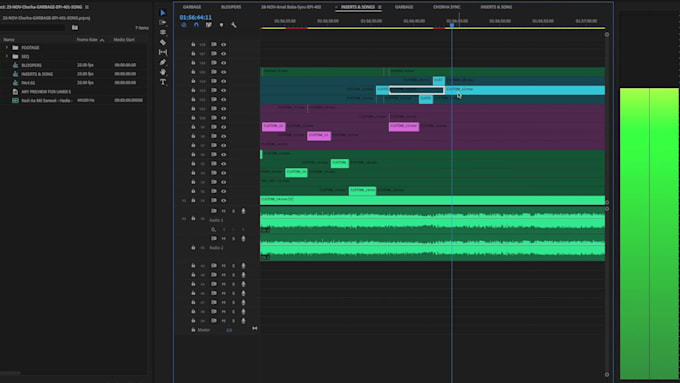The width and height of the screenshot is (680, 383).
Task: Solo the A3 audio track
Action: click(233, 265)
